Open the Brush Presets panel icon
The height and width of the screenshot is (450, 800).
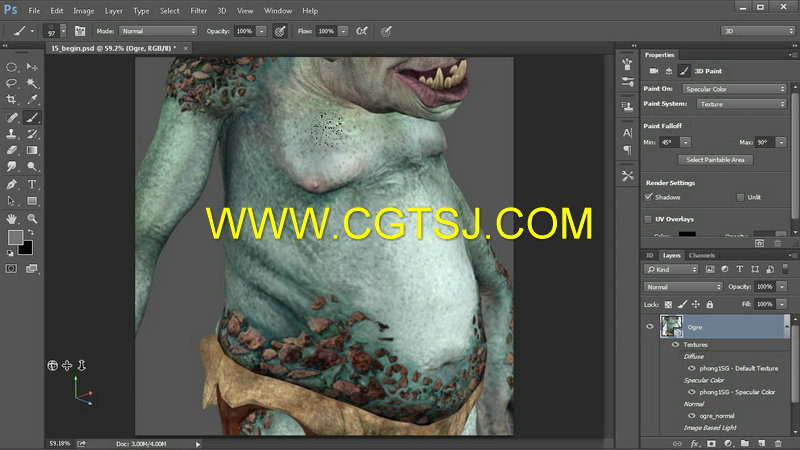(628, 82)
